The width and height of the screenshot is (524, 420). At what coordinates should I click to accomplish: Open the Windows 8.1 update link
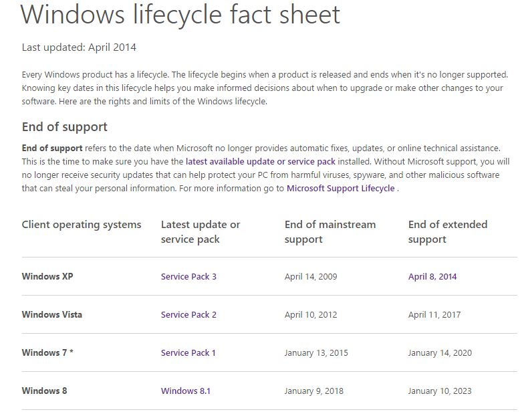pos(186,391)
